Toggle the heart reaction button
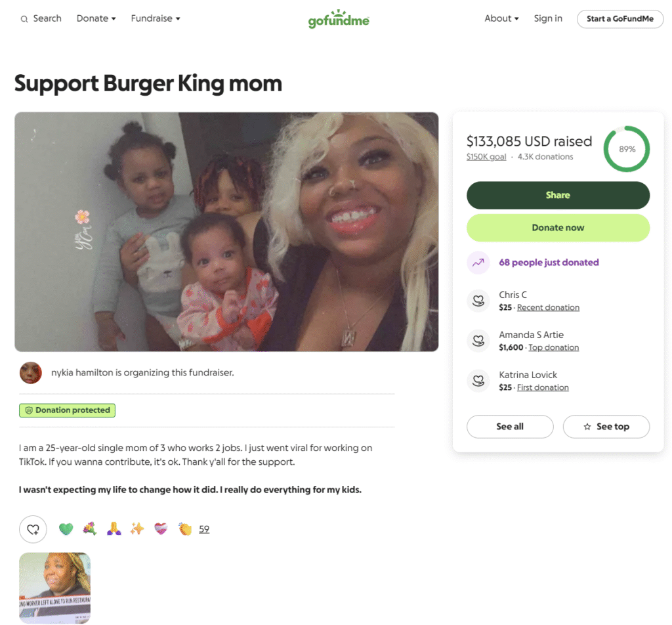The height and width of the screenshot is (625, 672). pos(33,529)
